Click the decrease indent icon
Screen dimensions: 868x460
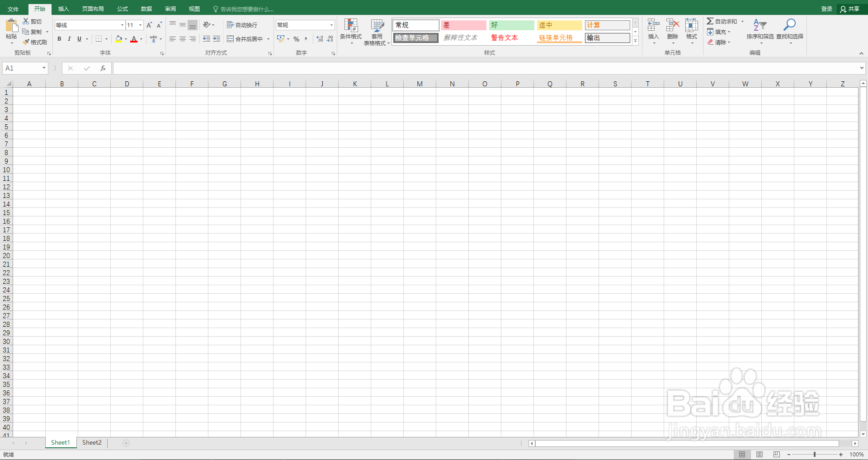[207, 39]
